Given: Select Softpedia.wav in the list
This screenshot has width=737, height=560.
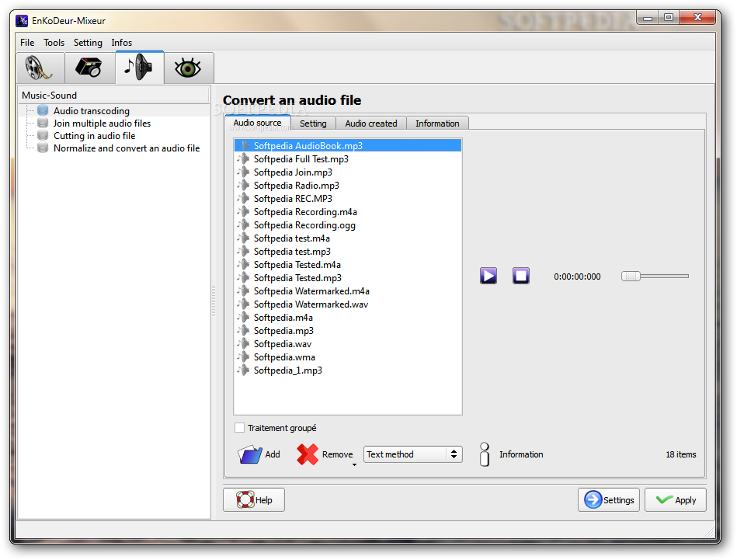Looking at the screenshot, I should 348,344.
